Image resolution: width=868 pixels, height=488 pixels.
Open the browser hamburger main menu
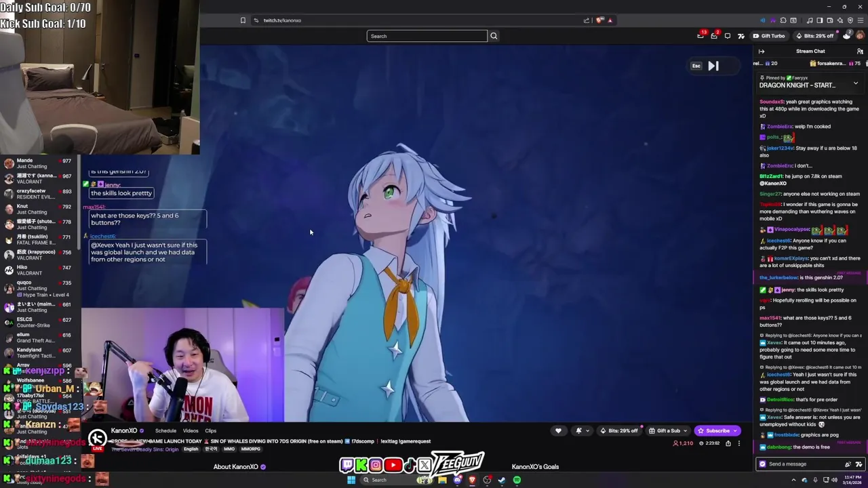(x=860, y=20)
